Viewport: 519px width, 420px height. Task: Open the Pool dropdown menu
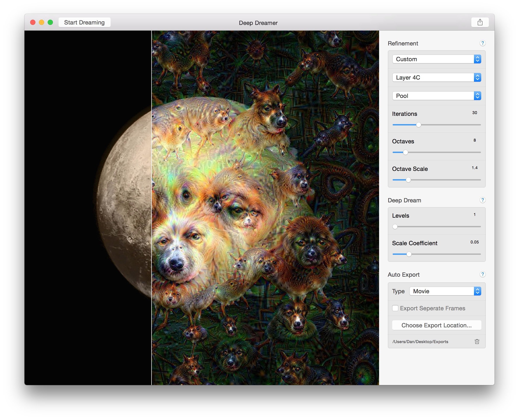436,96
